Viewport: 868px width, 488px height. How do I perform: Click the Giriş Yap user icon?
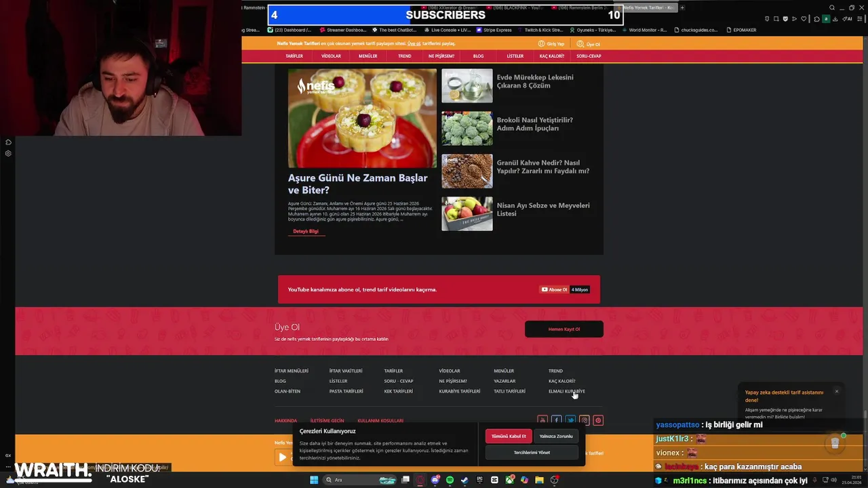tap(542, 43)
